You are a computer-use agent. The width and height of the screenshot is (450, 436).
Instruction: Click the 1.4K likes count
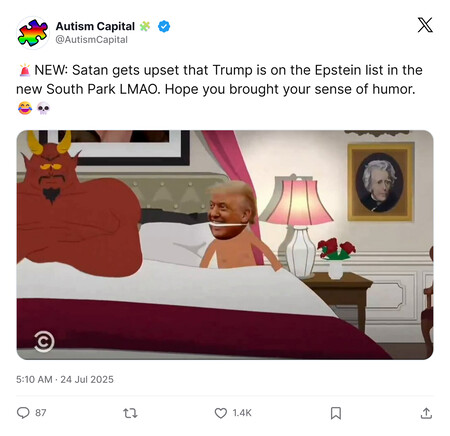coord(242,413)
